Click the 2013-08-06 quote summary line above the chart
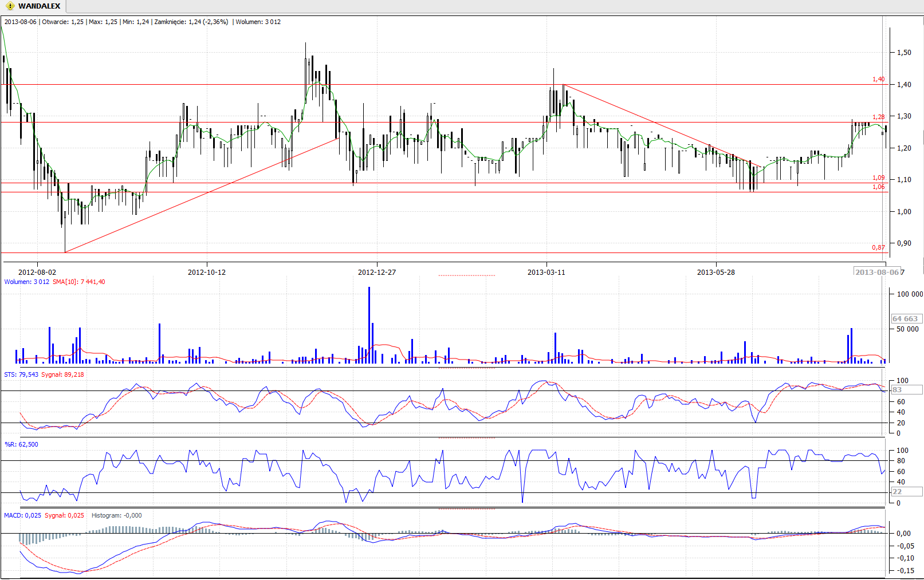924x580 pixels. click(x=143, y=22)
